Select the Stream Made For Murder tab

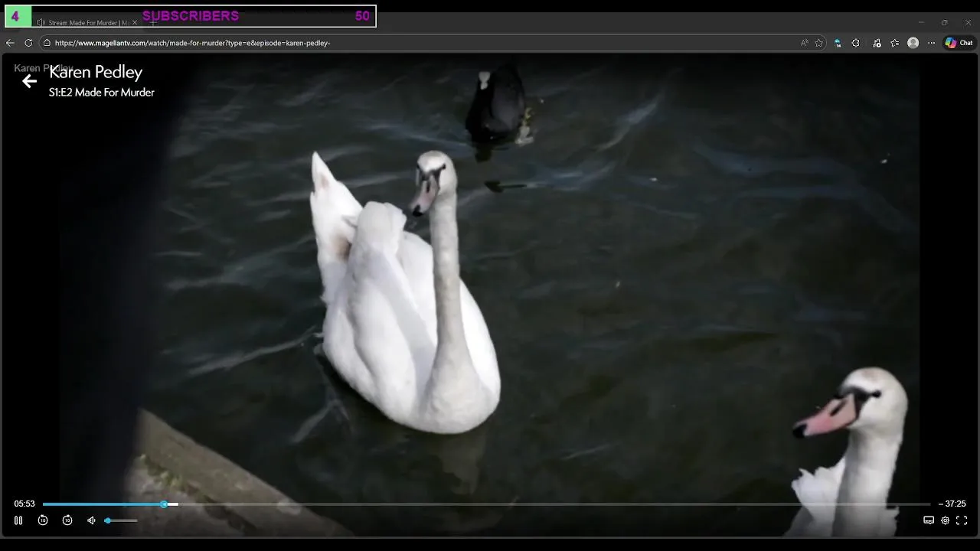point(87,22)
